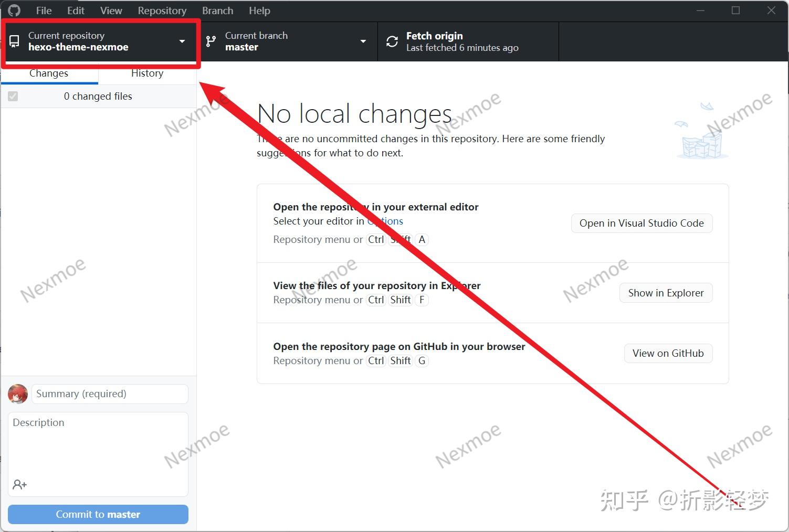The height and width of the screenshot is (532, 789).
Task: Switch to the Changes tab
Action: [49, 73]
